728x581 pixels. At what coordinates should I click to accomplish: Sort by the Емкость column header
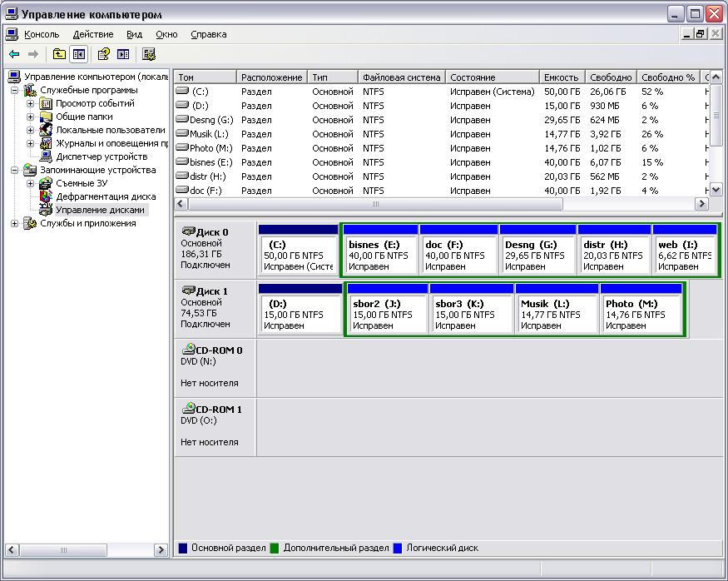click(x=562, y=77)
